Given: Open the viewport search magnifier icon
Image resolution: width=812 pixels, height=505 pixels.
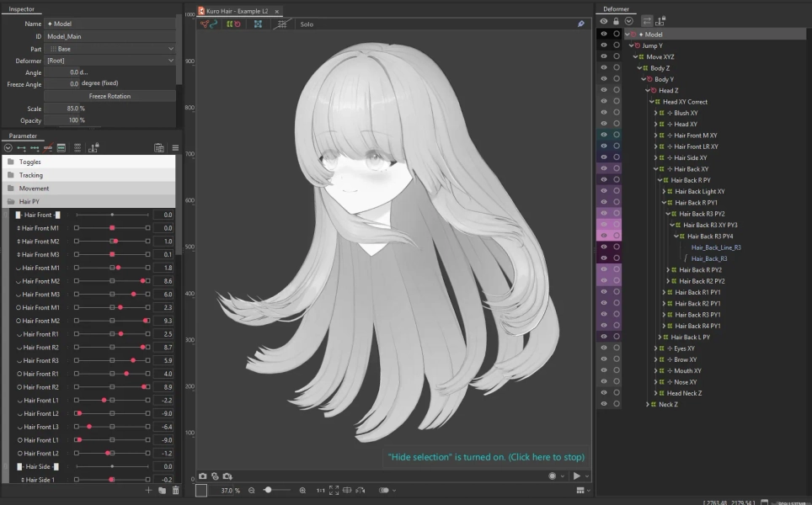Looking at the screenshot, I should (x=580, y=24).
